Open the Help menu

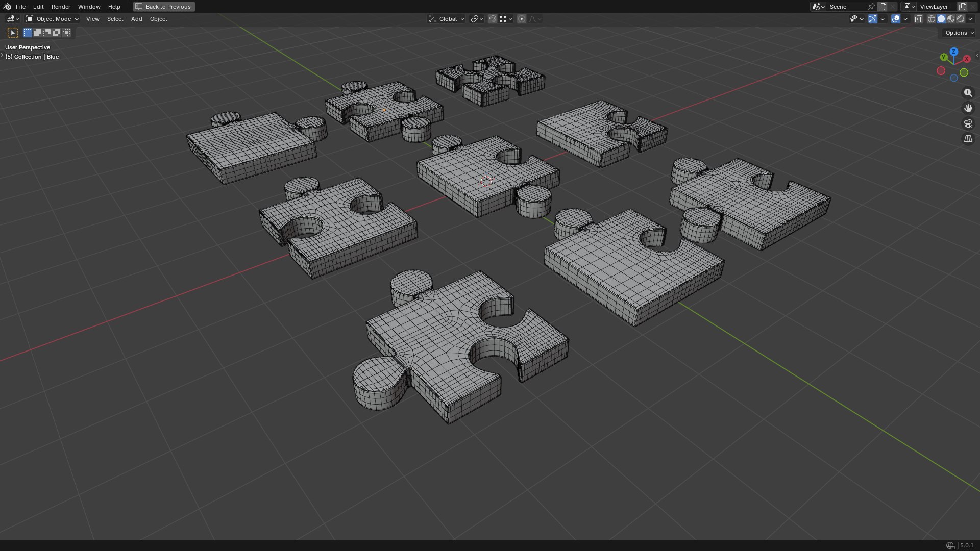pos(114,7)
